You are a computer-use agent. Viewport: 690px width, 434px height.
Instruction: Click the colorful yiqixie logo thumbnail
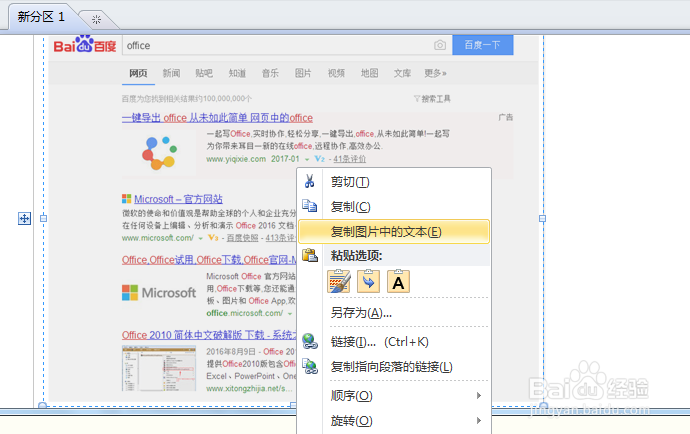pyautogui.click(x=159, y=153)
